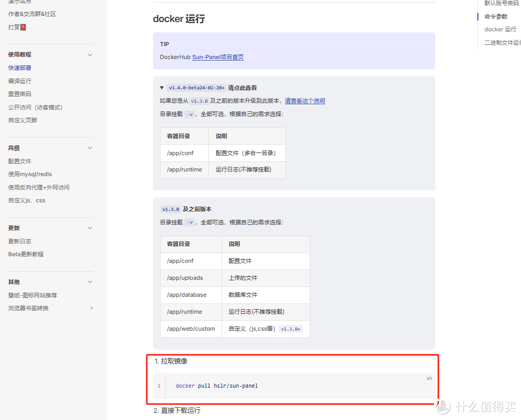Click the Sun-Panel项目首页 DockerHub link

pos(218,57)
